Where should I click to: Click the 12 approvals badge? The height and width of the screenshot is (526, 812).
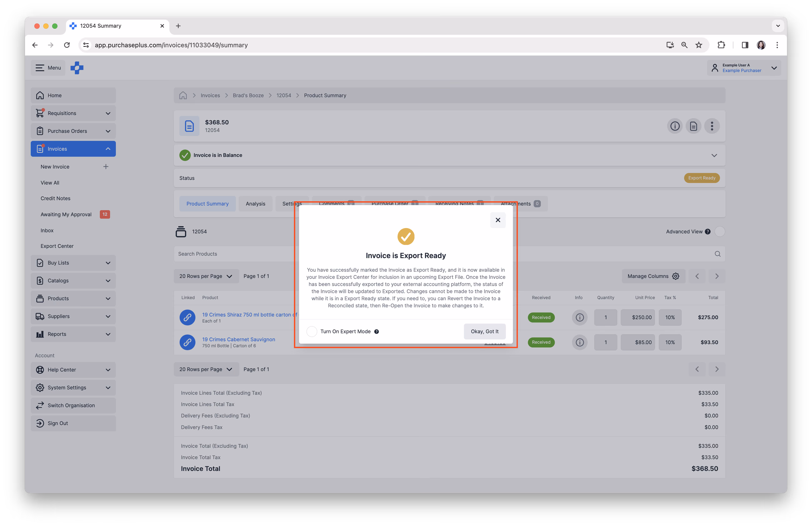pos(105,214)
